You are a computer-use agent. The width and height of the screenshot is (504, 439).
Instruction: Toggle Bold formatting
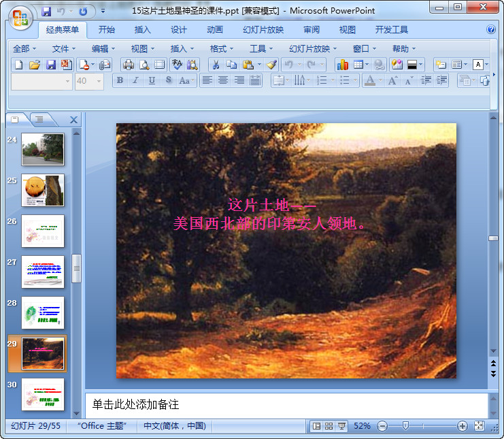coord(120,80)
